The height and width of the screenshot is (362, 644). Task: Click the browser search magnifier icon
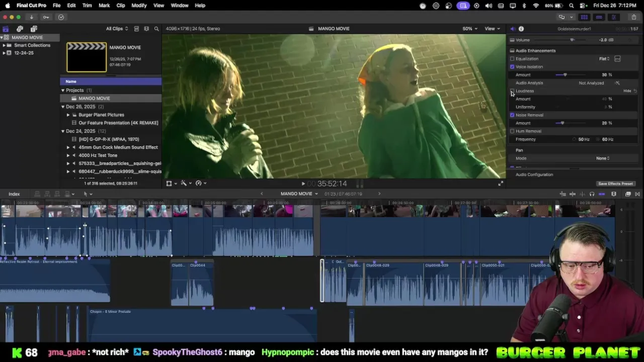(x=156, y=29)
